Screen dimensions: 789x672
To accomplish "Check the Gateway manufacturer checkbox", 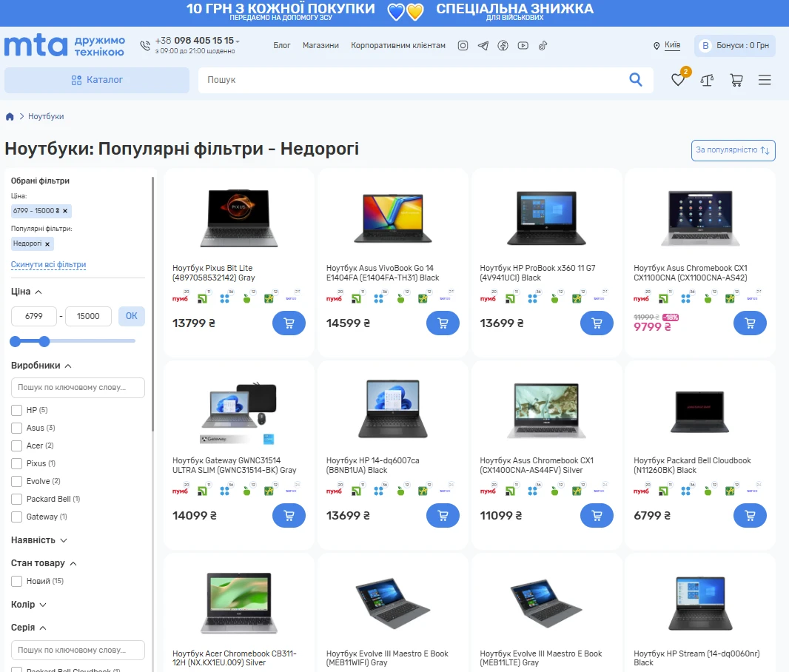I will 16,517.
